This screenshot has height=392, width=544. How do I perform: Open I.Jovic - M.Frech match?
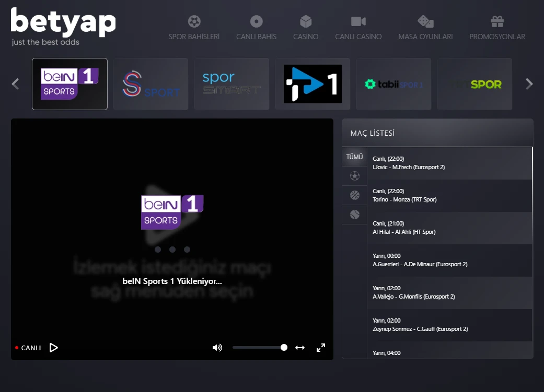(x=449, y=163)
